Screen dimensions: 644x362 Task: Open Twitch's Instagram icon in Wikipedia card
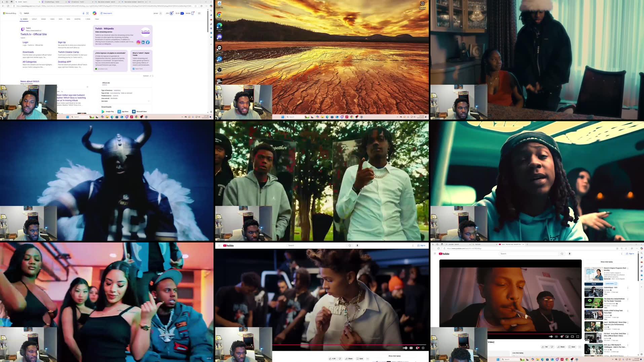(138, 42)
